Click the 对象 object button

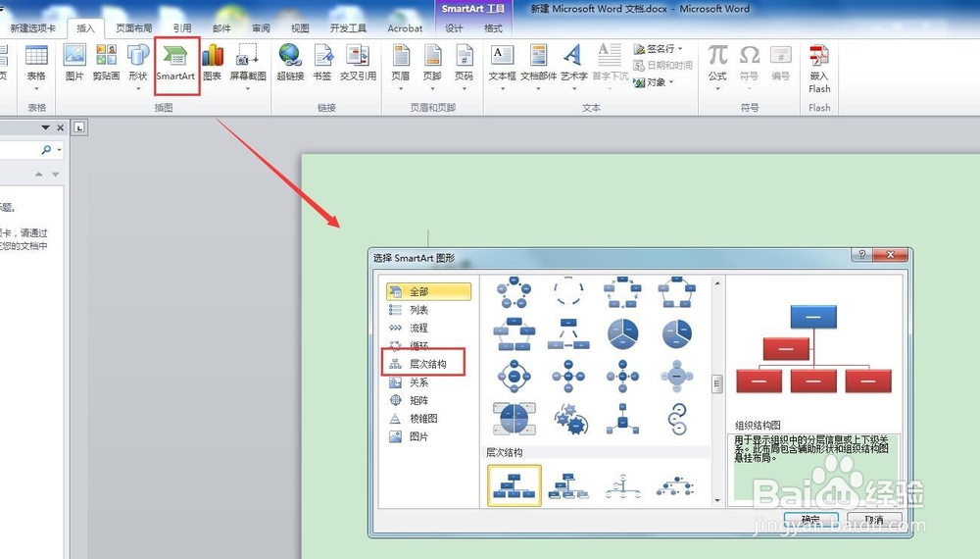pos(650,82)
